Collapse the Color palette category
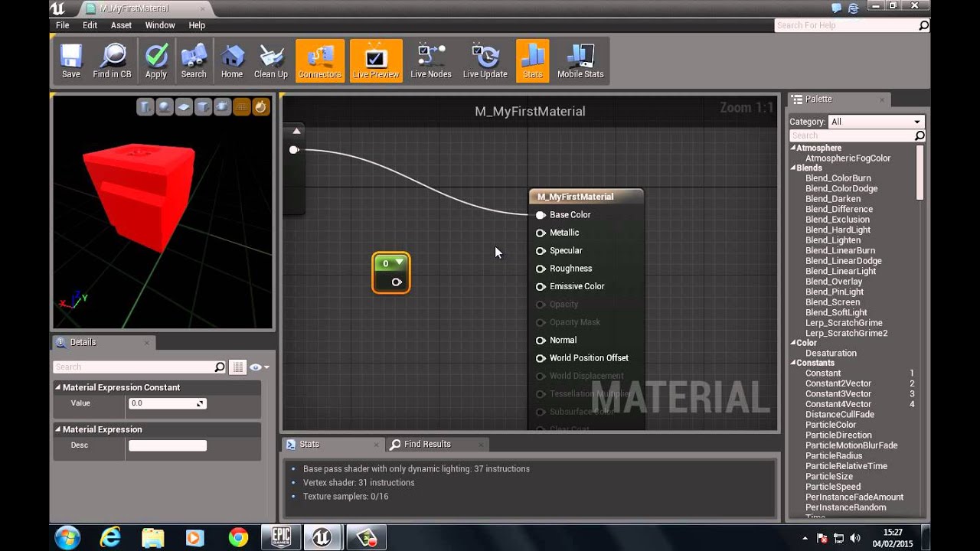 click(793, 343)
